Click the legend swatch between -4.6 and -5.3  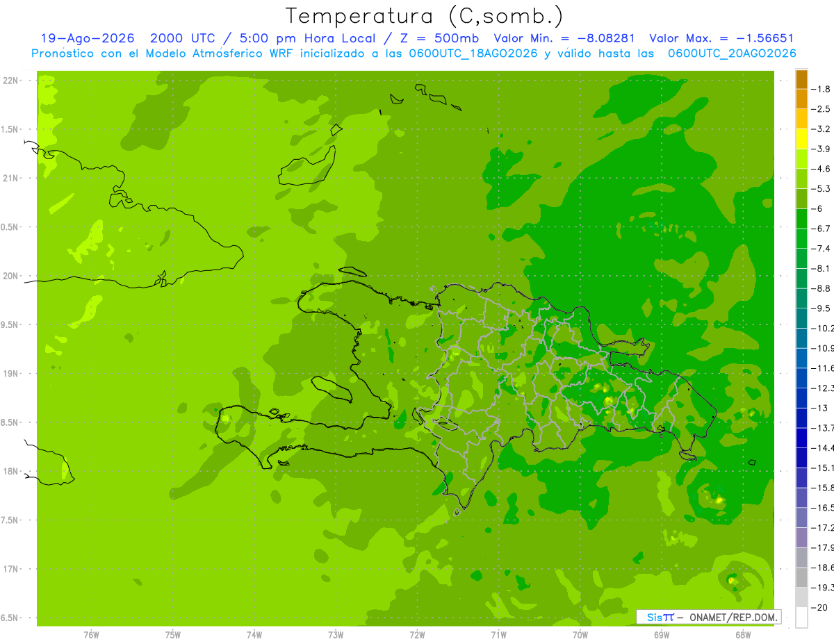point(801,179)
